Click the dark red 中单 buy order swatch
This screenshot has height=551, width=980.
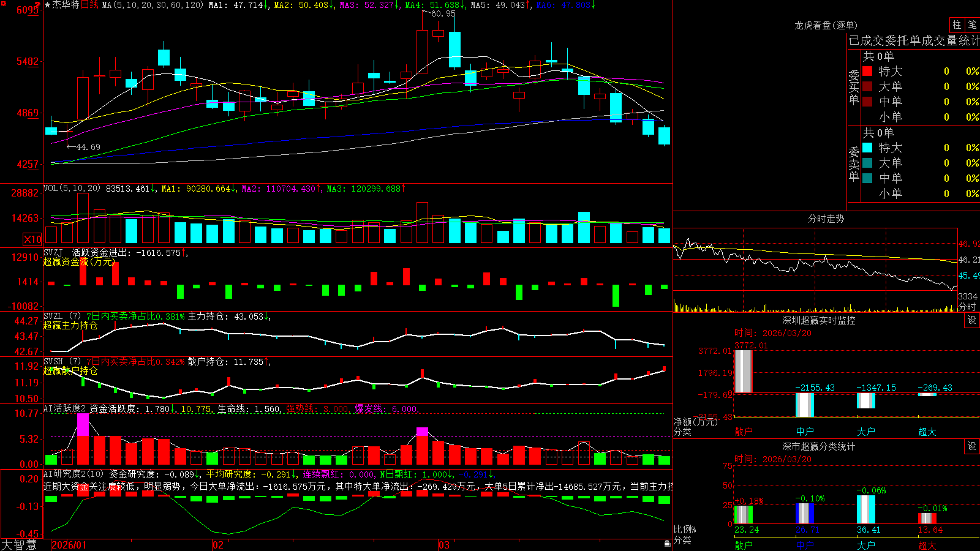(x=867, y=102)
